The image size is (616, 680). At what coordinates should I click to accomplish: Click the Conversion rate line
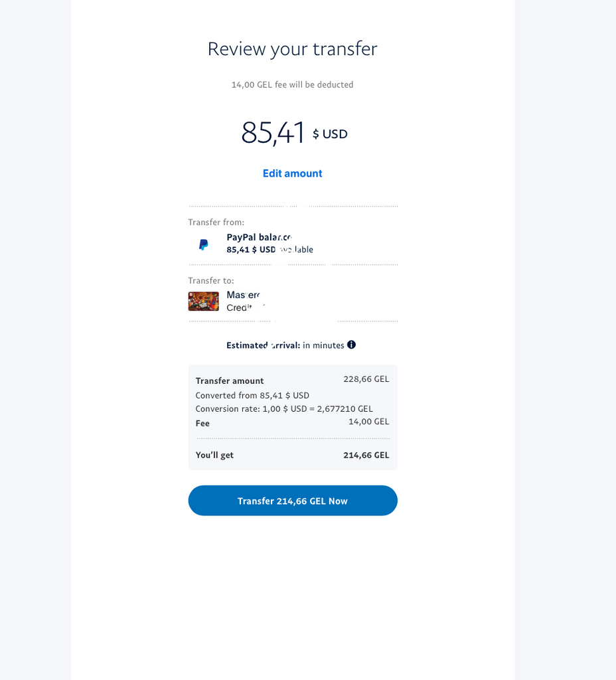point(284,408)
